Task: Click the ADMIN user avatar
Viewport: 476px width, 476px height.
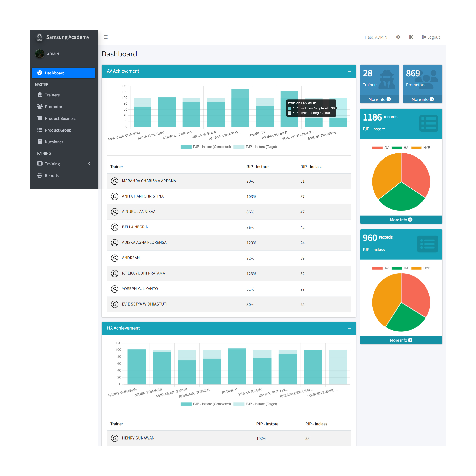Action: tap(40, 54)
